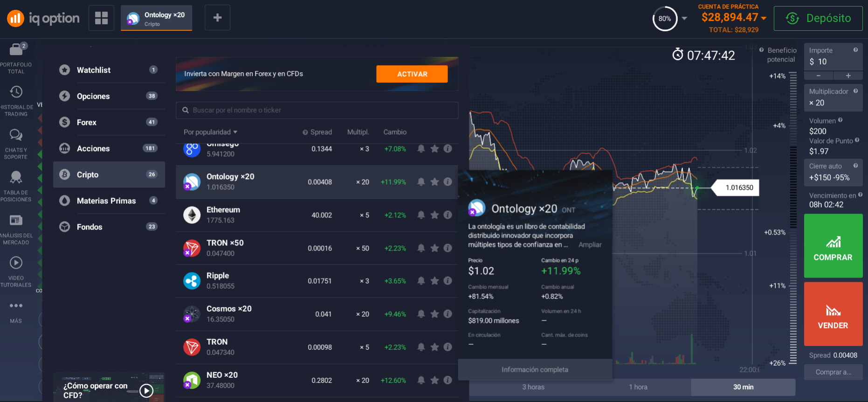This screenshot has height=402, width=868.
Task: Switch to the Ontology ×20 Cripto tab
Action: click(156, 18)
